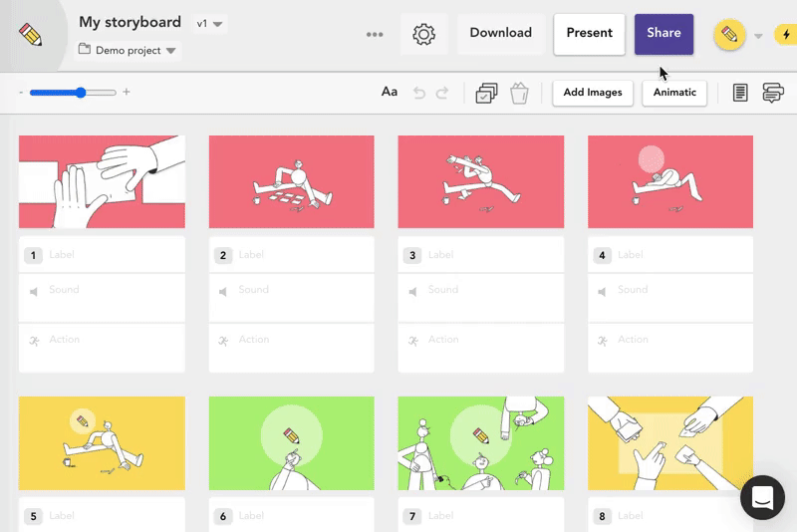This screenshot has height=532, width=797.
Task: Click the trash bin delete icon
Action: (518, 93)
